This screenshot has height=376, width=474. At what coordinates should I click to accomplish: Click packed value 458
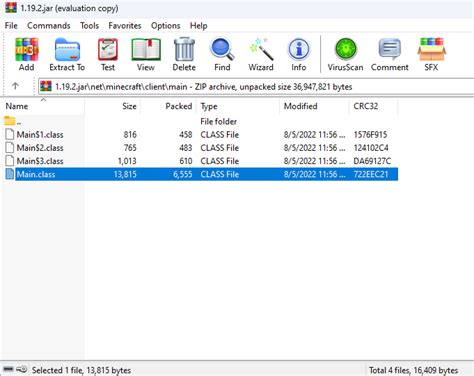186,135
